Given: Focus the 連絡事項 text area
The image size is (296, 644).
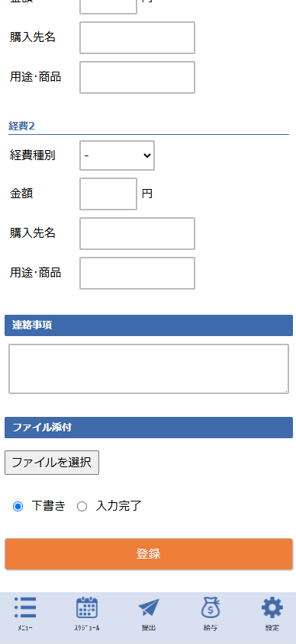Looking at the screenshot, I should click(x=149, y=369).
